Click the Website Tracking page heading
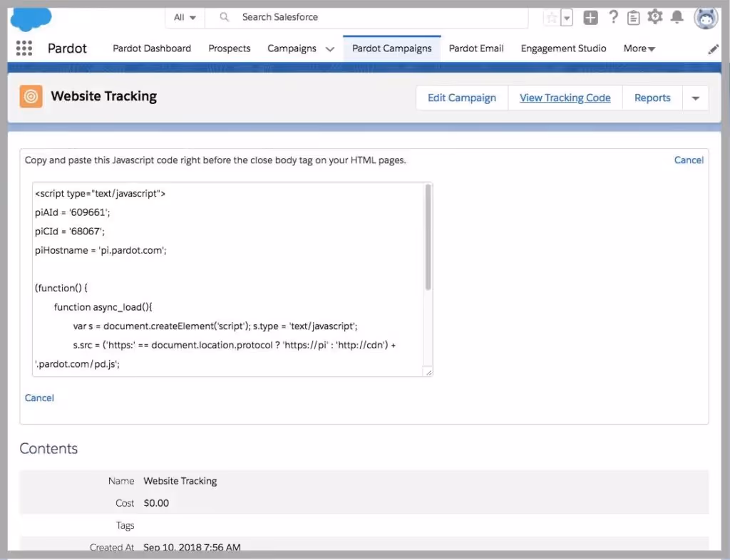Screen dimensions: 730x560 coord(104,96)
